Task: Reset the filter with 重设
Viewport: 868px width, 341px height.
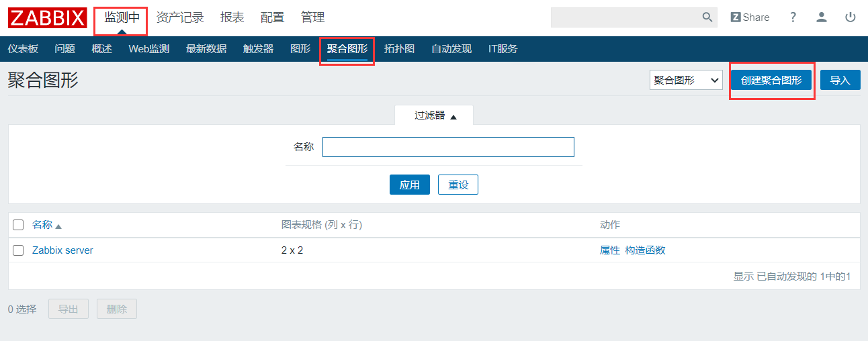Action: (x=458, y=185)
